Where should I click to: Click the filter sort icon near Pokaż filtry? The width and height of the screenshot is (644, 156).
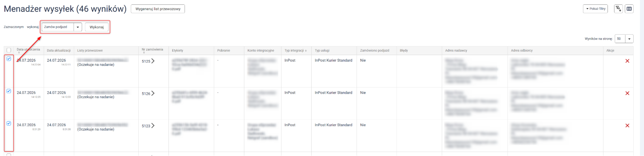[x=618, y=9]
